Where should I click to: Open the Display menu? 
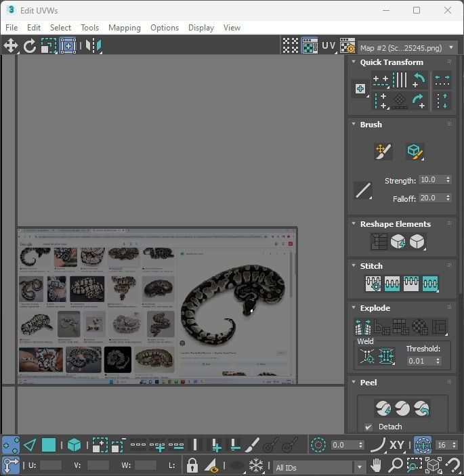click(x=201, y=28)
